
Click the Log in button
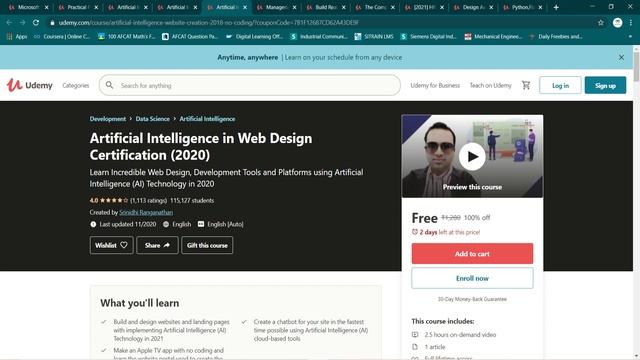[x=560, y=85]
